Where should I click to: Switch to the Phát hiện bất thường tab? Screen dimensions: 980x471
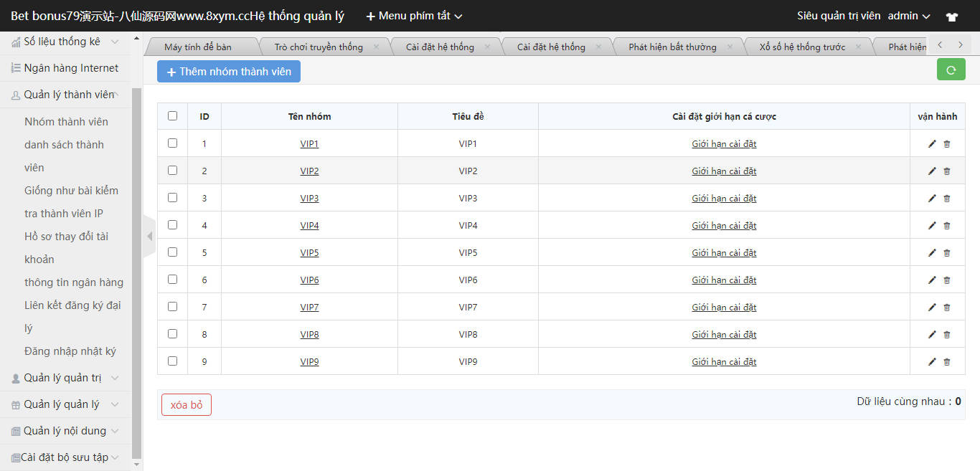[x=672, y=47]
